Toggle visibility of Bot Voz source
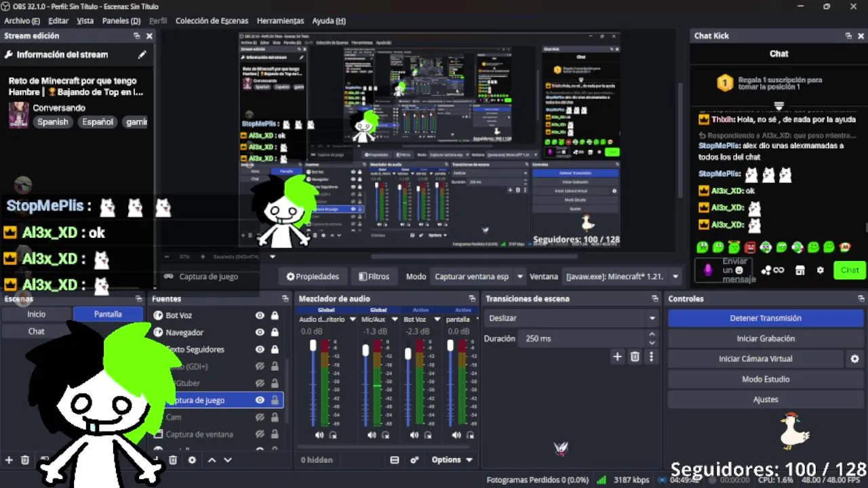 coord(260,315)
